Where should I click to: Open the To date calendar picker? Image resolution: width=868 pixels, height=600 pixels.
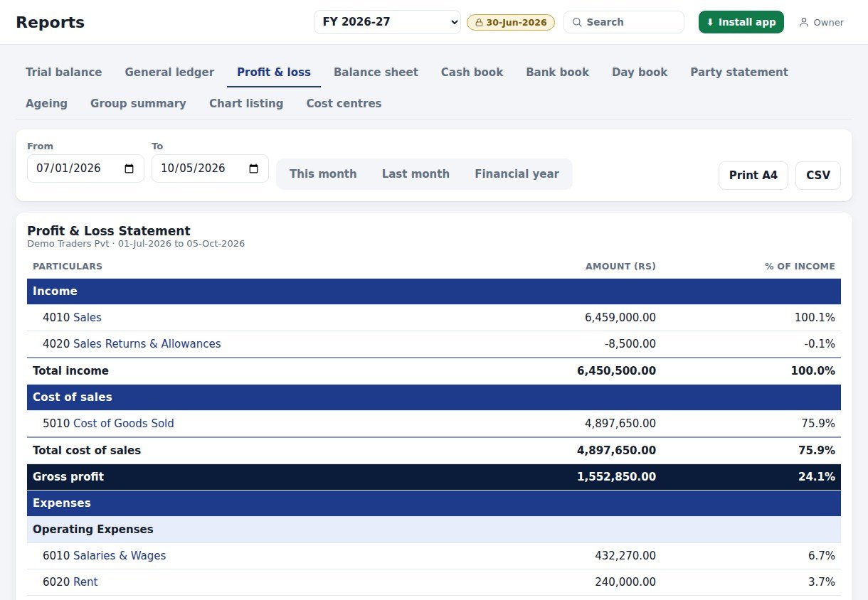(x=253, y=168)
